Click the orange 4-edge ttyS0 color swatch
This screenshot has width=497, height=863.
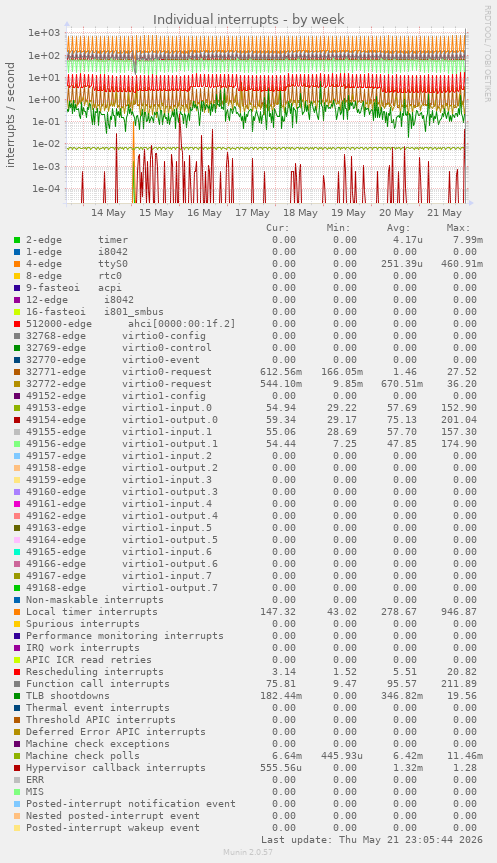[17, 264]
